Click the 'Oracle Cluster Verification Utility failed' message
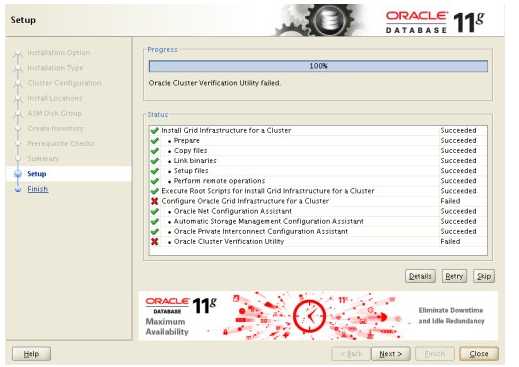 pos(214,83)
